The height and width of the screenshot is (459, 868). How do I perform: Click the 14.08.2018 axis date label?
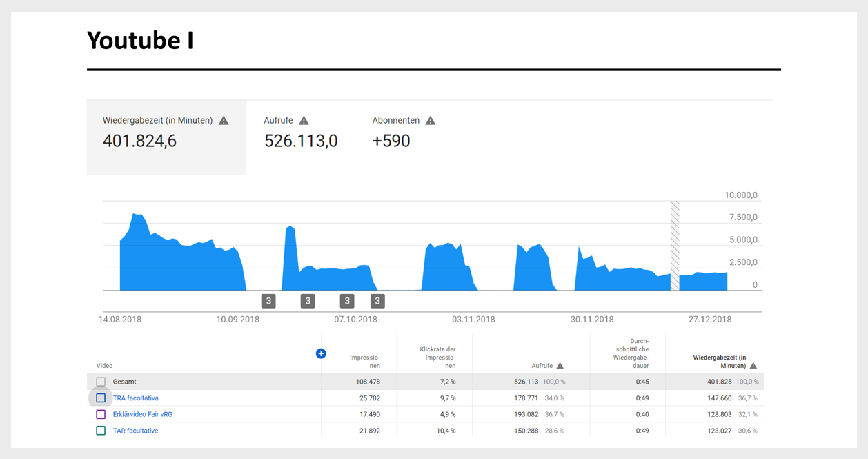pyautogui.click(x=120, y=320)
